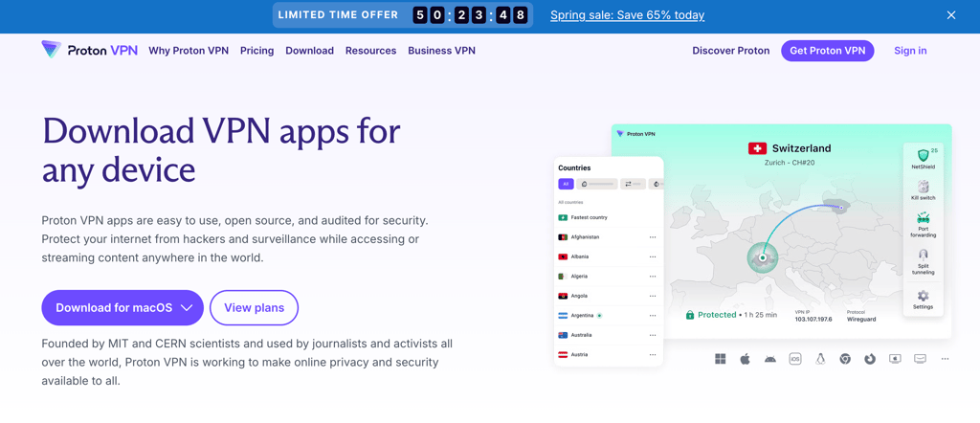Screen dimensions: 980x423
Task: Click the NetShield shield icon
Action: pos(923,155)
